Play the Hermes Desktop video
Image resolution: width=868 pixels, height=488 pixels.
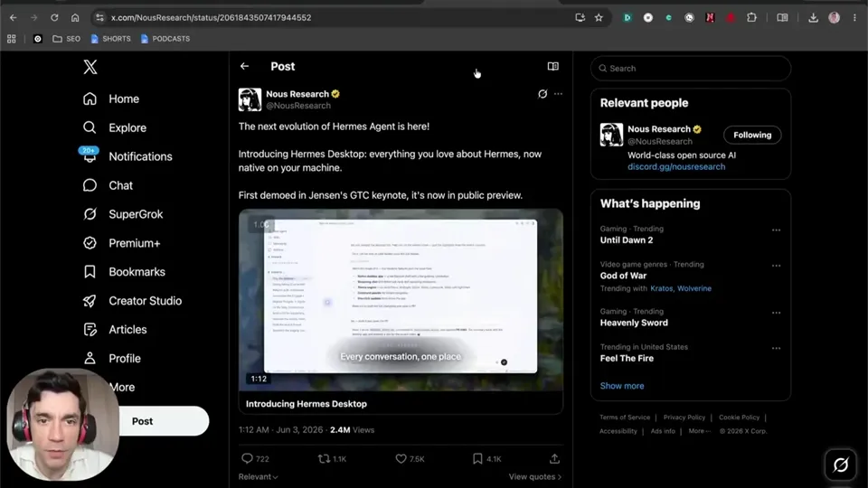pos(401,300)
